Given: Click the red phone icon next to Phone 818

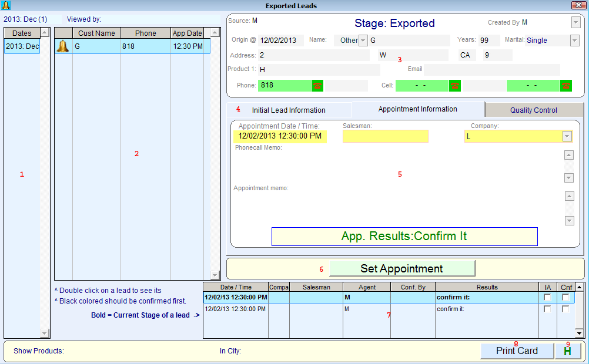Looking at the screenshot, I should (x=317, y=86).
